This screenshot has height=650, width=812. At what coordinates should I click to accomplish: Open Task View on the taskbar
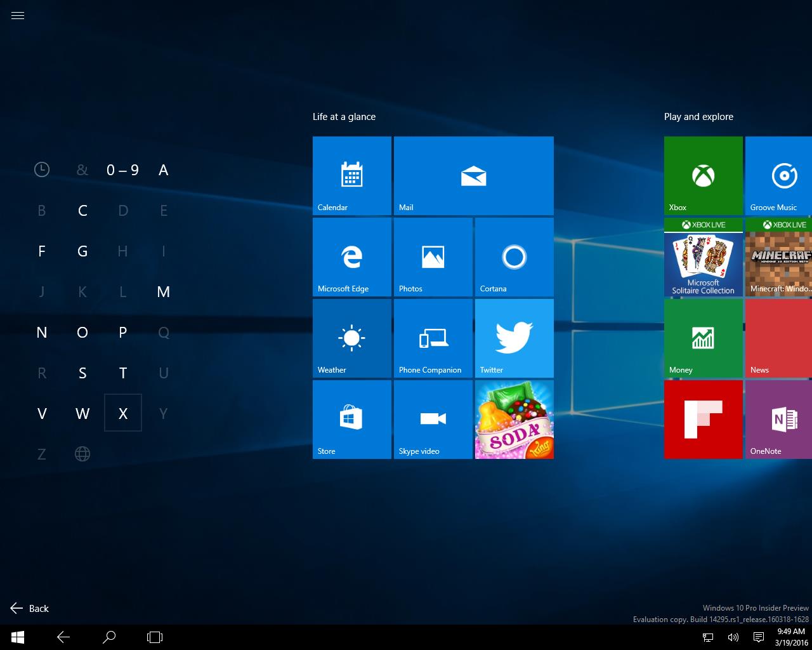[155, 637]
